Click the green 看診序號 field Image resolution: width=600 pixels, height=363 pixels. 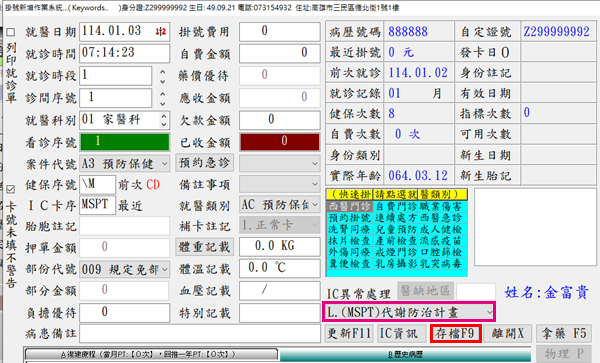point(124,142)
